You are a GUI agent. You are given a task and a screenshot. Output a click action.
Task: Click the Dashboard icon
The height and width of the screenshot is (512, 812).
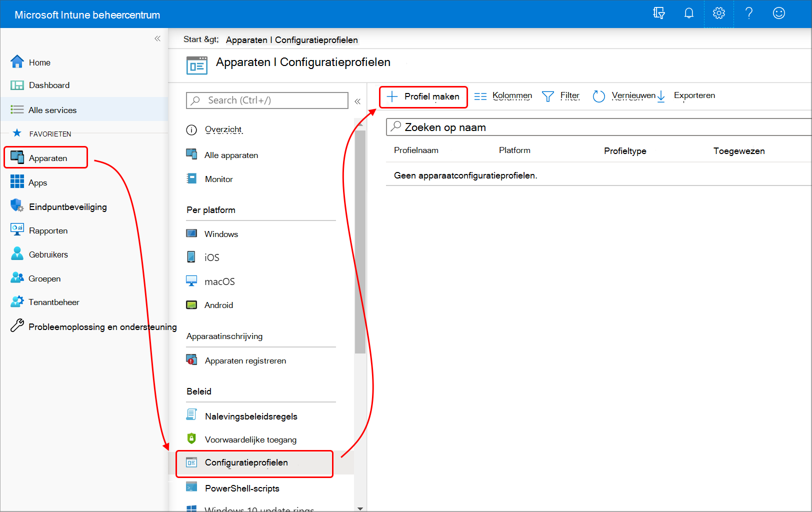[17, 85]
